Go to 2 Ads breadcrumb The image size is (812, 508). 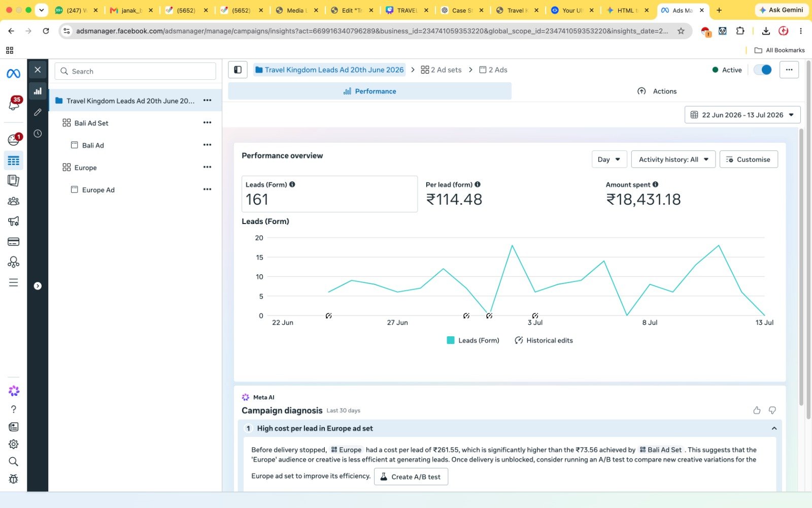pyautogui.click(x=493, y=70)
